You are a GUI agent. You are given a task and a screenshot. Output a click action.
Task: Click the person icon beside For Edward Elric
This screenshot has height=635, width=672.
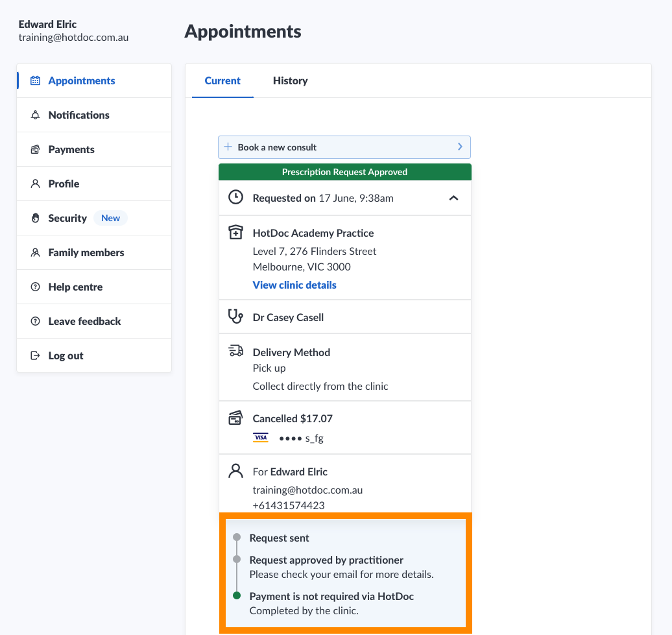(235, 470)
